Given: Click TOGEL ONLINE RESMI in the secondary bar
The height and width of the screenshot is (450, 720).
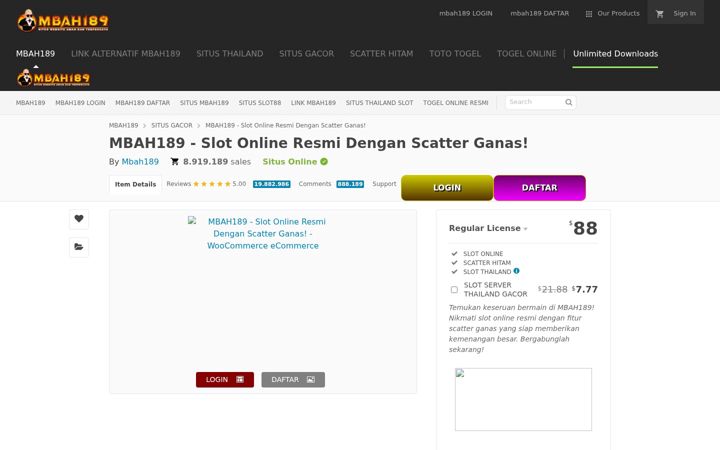Looking at the screenshot, I should tap(456, 103).
